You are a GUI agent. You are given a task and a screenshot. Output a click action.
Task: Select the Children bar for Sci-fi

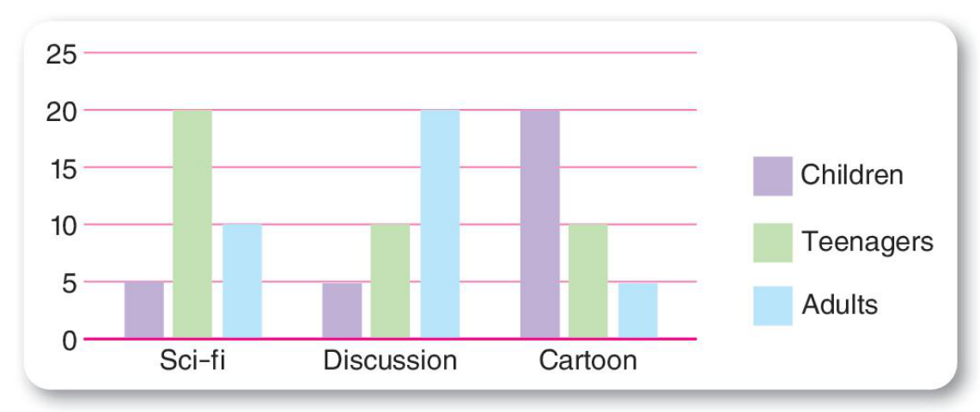coord(143,310)
